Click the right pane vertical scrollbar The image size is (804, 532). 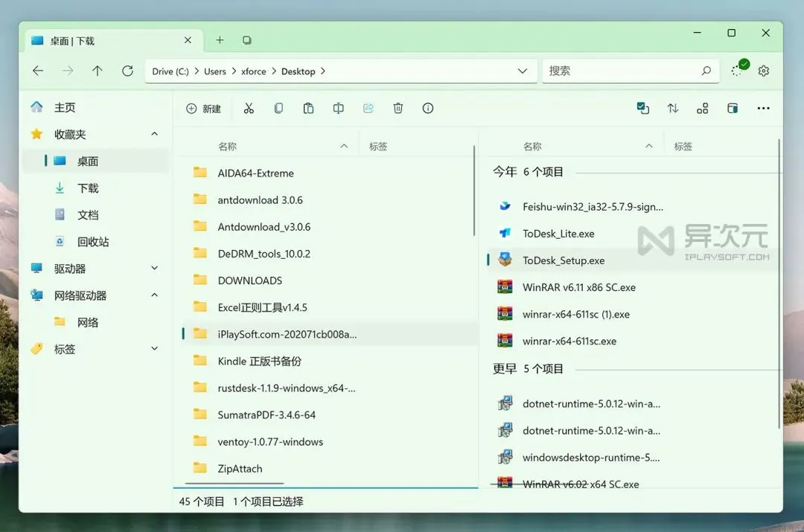[x=779, y=284]
